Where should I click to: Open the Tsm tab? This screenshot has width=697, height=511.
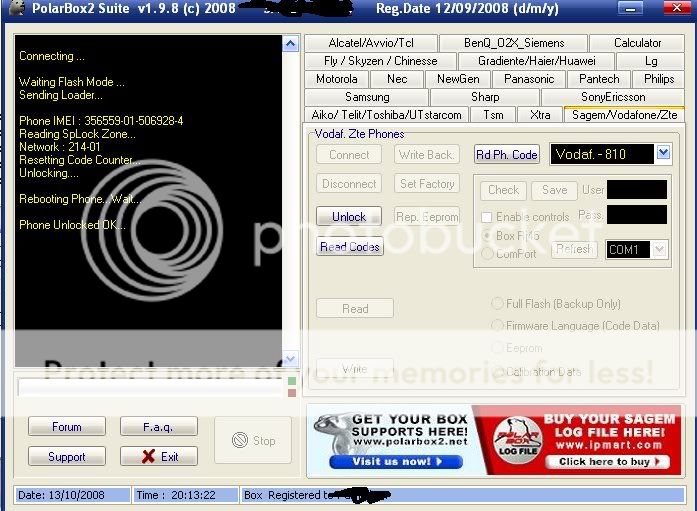click(493, 115)
